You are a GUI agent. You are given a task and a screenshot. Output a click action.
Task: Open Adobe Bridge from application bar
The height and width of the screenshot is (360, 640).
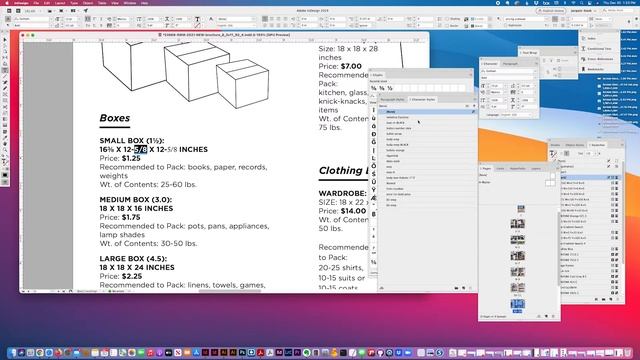tap(9, 11)
